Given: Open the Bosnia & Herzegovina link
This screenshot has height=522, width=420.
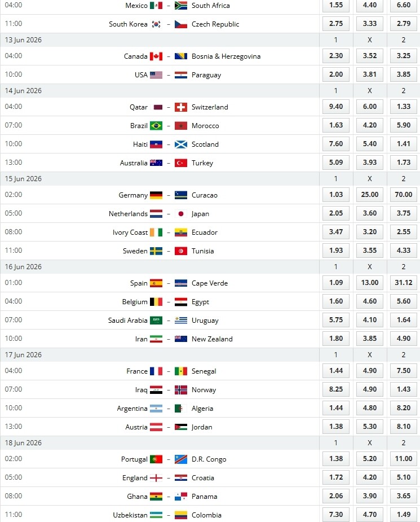Looking at the screenshot, I should (x=226, y=56).
